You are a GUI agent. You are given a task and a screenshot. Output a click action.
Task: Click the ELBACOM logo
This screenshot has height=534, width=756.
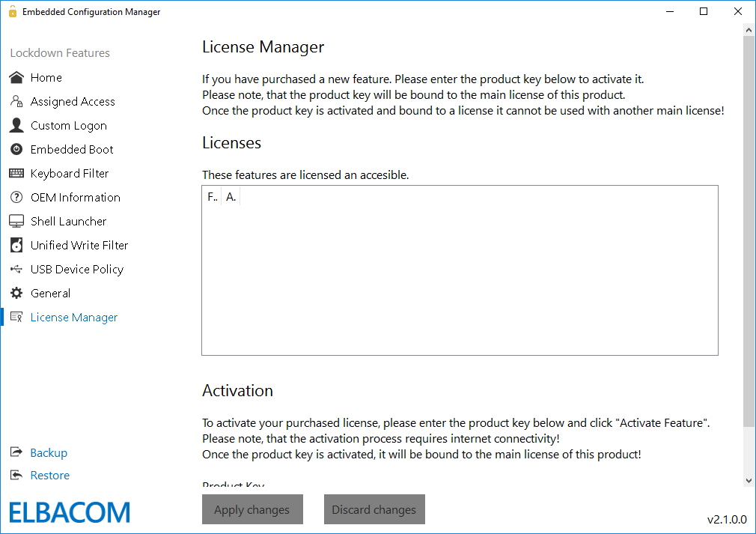point(69,512)
